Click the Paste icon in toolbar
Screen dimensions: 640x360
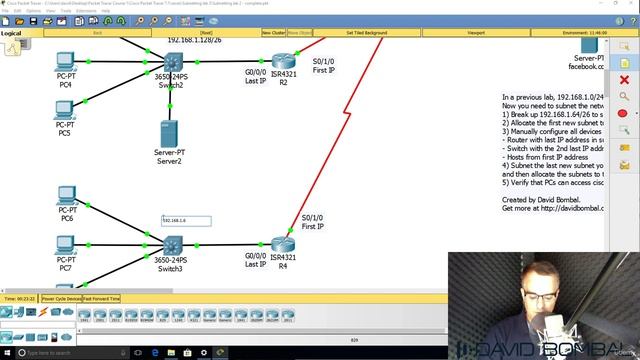pos(93,21)
